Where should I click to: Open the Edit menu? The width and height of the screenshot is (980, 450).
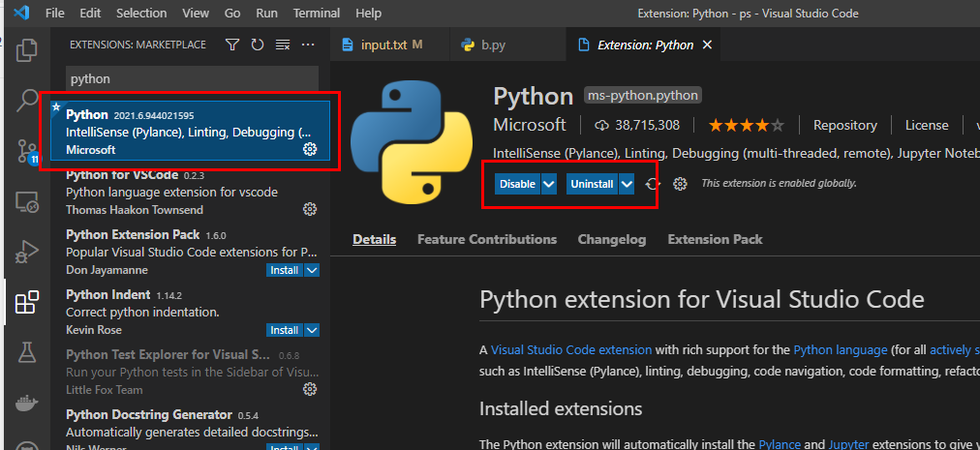coord(90,13)
